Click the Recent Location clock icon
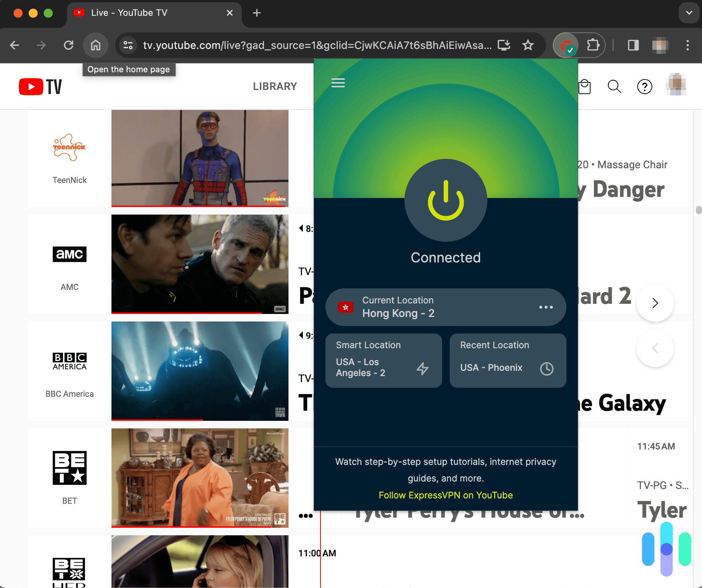 pos(547,369)
